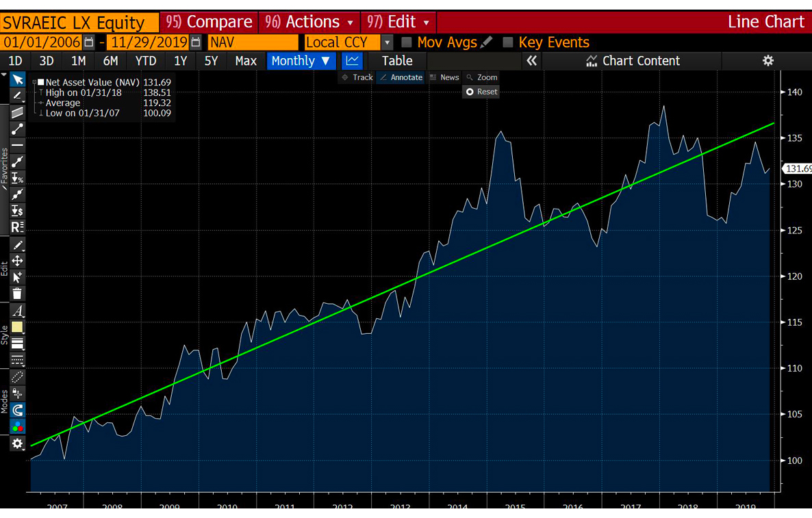Viewport: 812px width, 518px height.
Task: Open the Actions dropdown menu
Action: click(x=310, y=22)
